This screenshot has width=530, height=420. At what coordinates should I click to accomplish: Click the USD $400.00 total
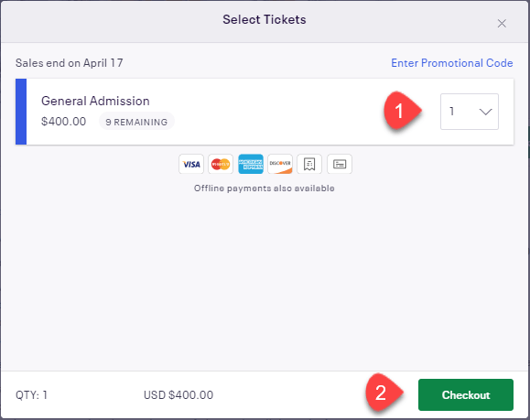click(x=178, y=394)
